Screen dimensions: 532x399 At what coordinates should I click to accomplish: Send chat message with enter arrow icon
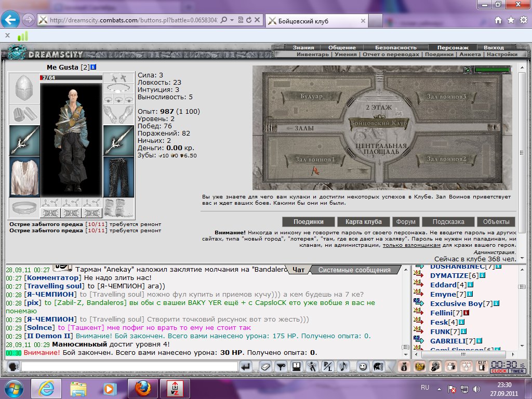[246, 366]
